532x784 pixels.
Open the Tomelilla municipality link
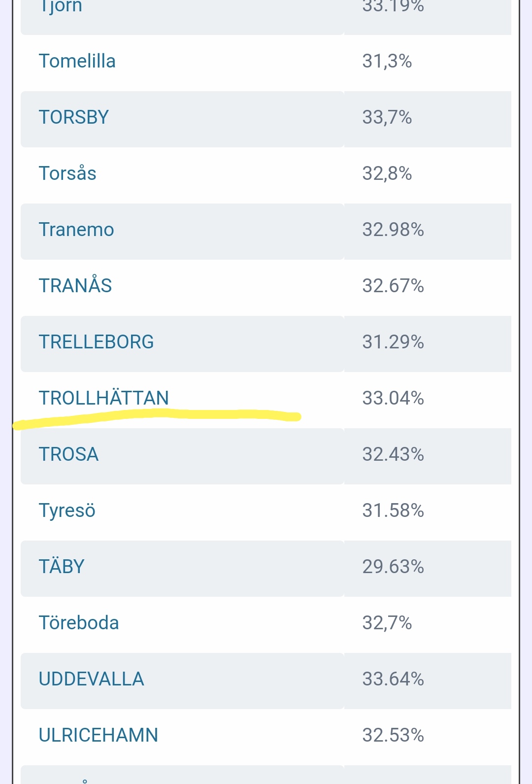(77, 61)
